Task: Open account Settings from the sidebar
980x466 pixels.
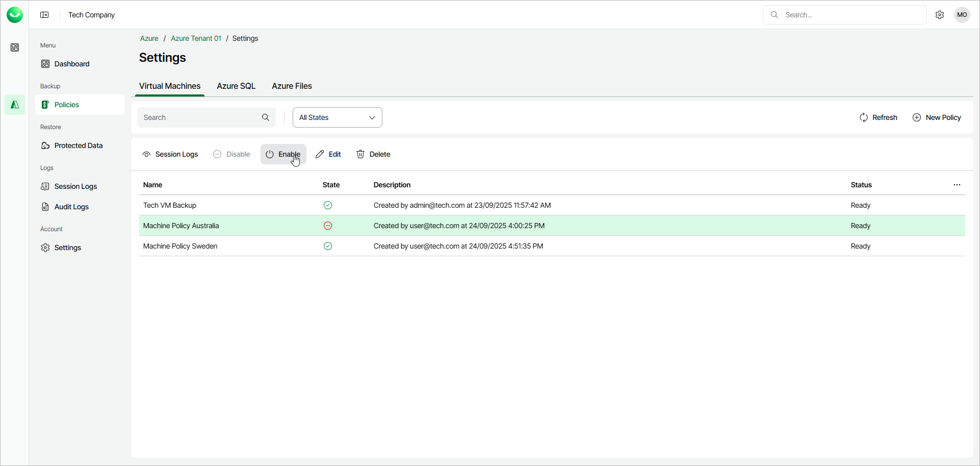Action: click(67, 248)
